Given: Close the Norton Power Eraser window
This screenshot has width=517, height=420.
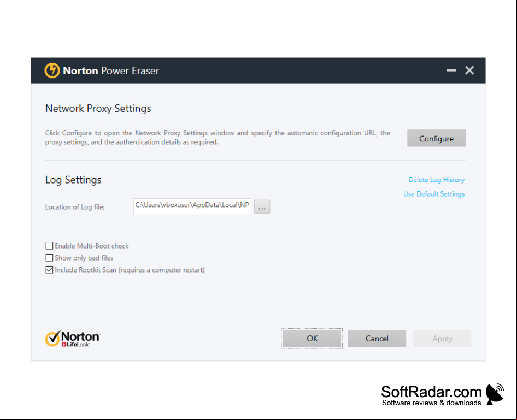Looking at the screenshot, I should click(469, 70).
